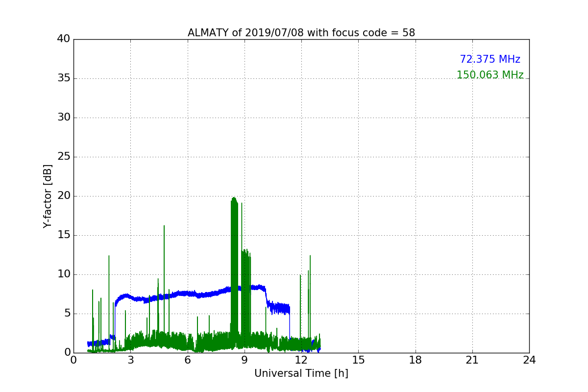
Task: Click the y-axis tick label '5'
Action: tap(67, 314)
